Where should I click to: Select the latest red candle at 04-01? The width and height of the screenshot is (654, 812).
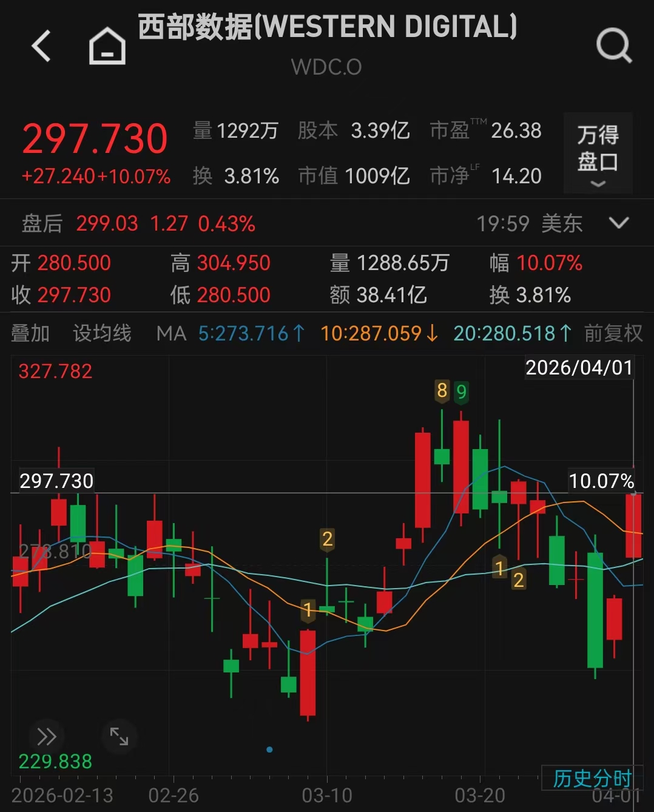pyautogui.click(x=633, y=525)
